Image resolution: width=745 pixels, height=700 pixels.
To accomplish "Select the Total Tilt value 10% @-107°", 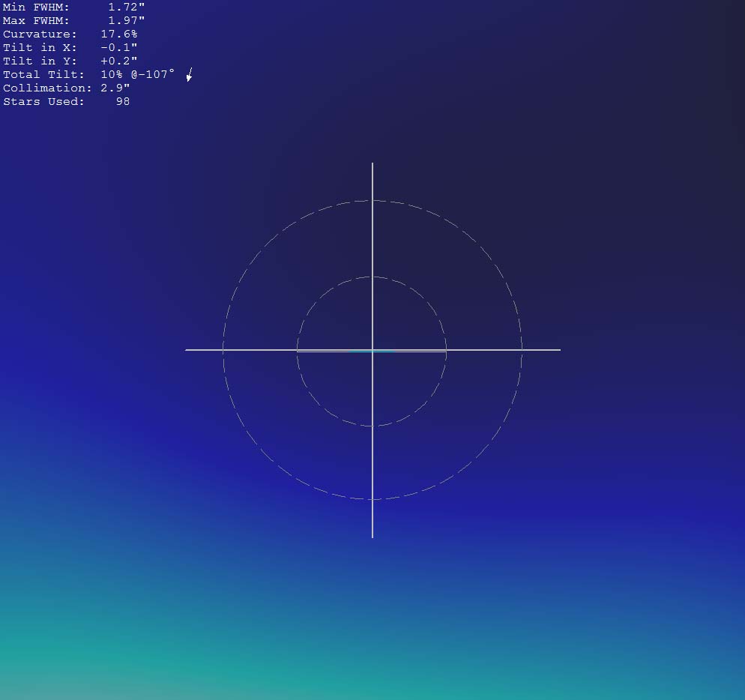I will pyautogui.click(x=138, y=75).
